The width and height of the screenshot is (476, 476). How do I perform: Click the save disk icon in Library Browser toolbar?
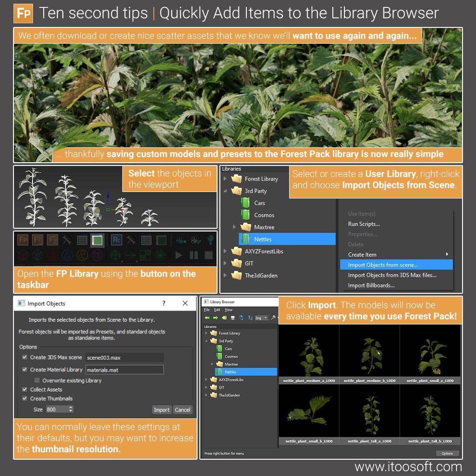pos(233,318)
